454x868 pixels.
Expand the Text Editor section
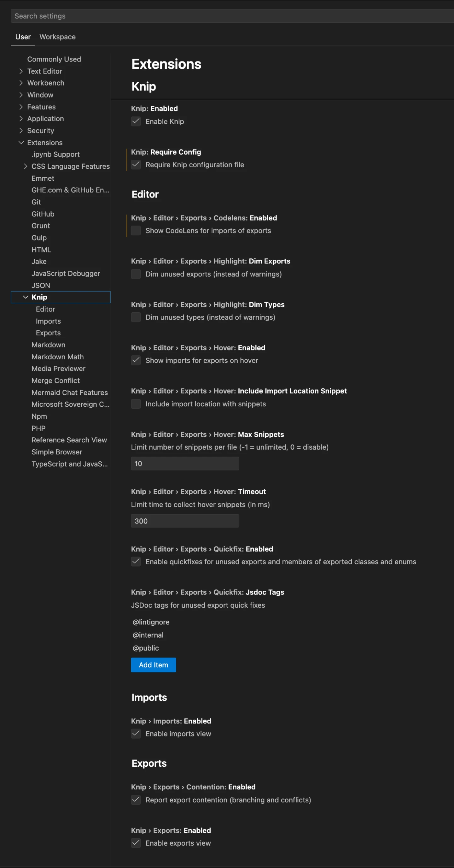(20, 71)
